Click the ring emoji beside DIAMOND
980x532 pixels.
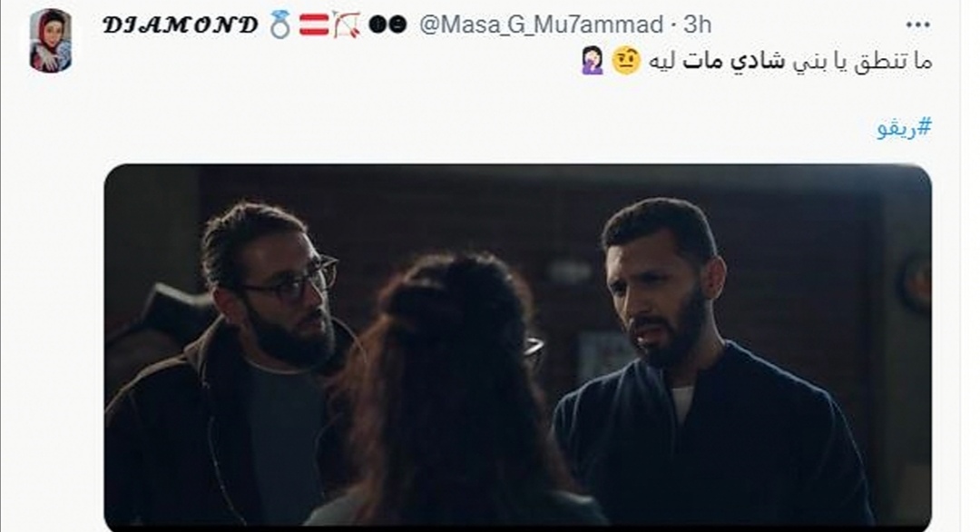[x=279, y=25]
